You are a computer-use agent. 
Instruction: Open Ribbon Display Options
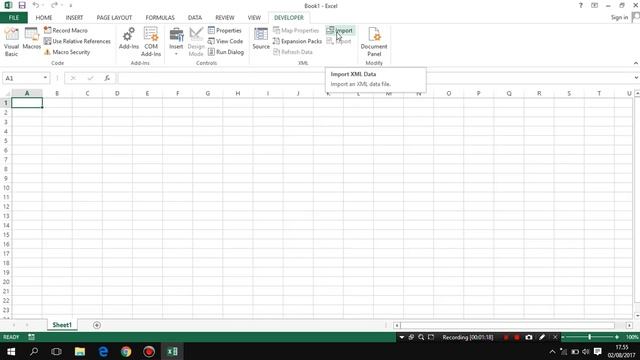tap(594, 5)
